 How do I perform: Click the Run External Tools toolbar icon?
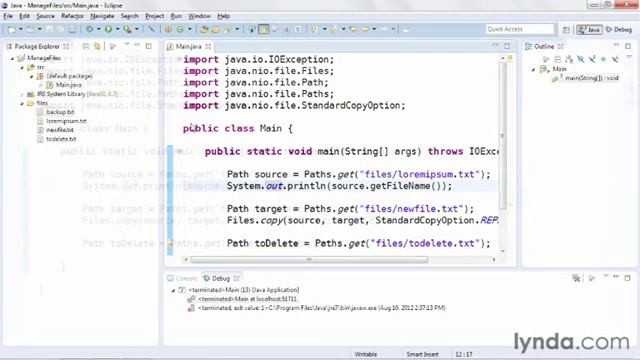coord(128,29)
